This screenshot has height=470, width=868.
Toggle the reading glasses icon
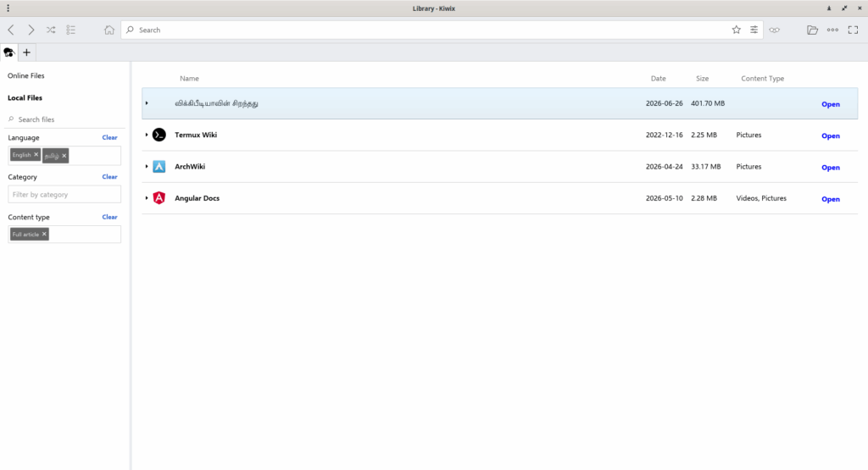(x=775, y=30)
